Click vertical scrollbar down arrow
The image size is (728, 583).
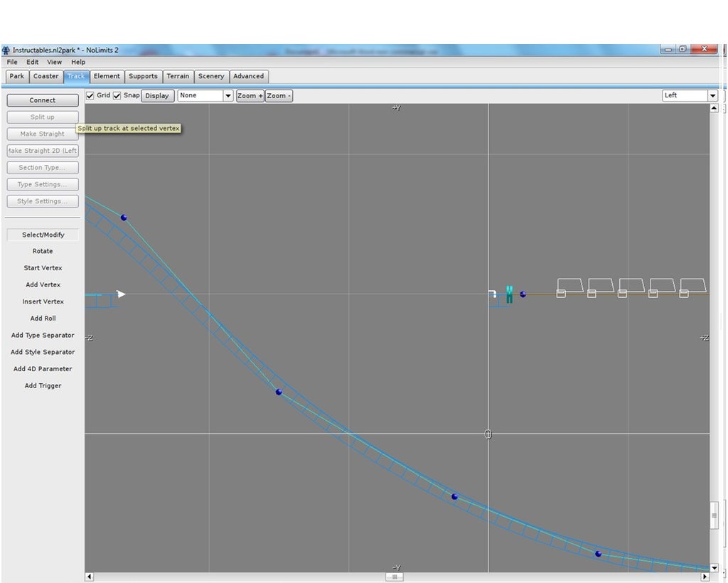tap(714, 567)
